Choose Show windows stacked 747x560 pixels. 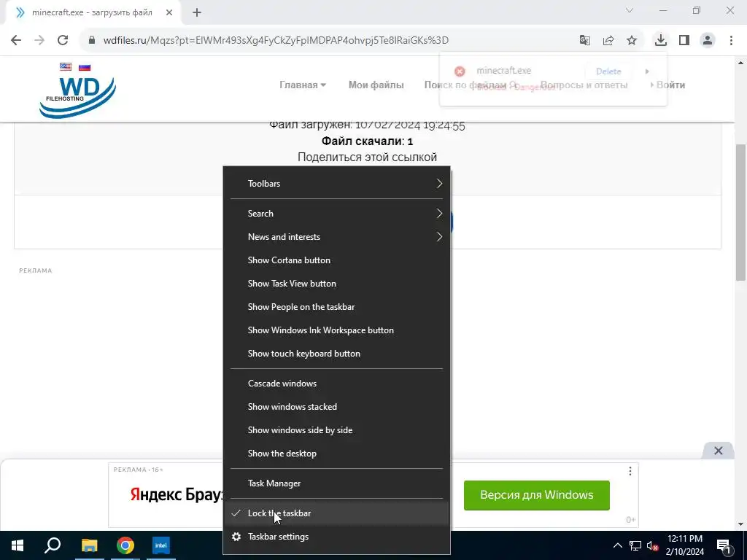tap(336, 407)
